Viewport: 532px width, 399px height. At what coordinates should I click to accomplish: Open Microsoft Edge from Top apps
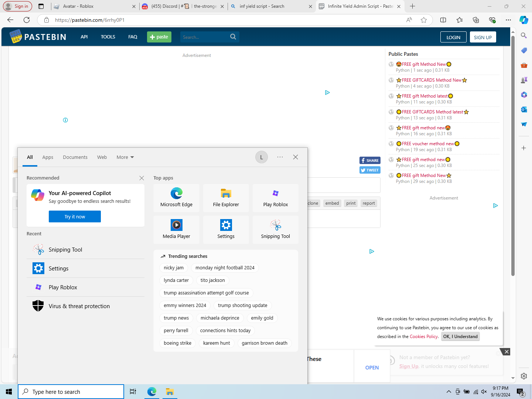coord(176,198)
